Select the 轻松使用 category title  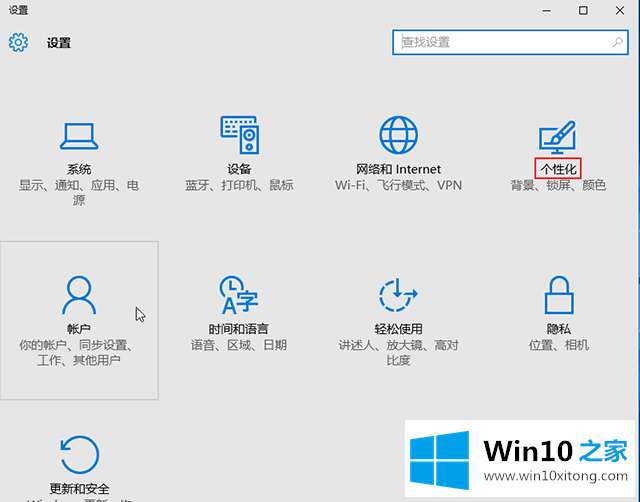tap(398, 329)
